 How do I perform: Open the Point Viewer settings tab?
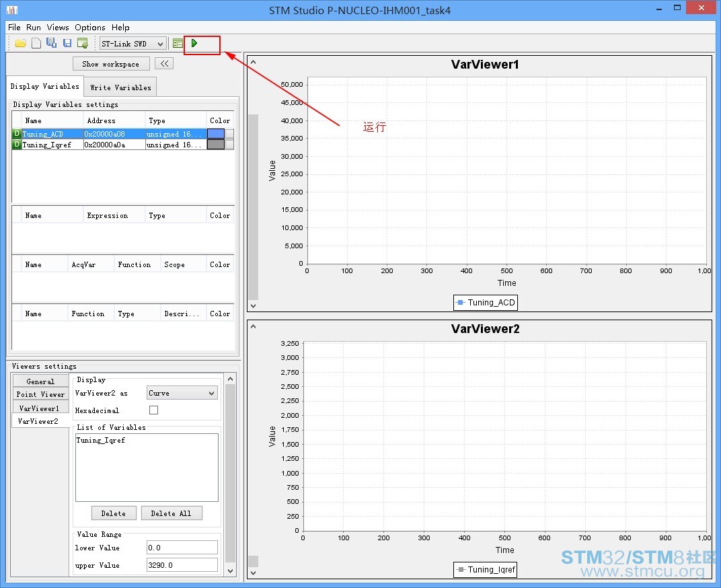point(40,394)
